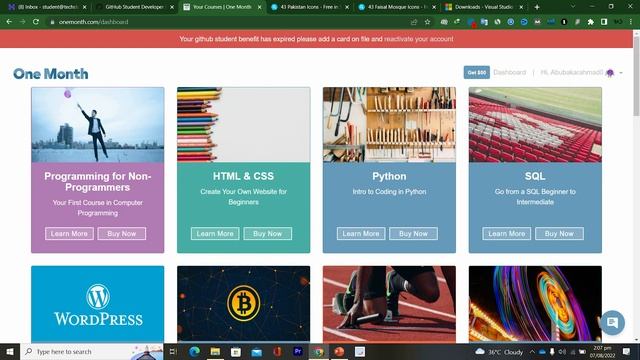Open the Dashboard link in header
This screenshot has height=360, width=640.
point(509,73)
